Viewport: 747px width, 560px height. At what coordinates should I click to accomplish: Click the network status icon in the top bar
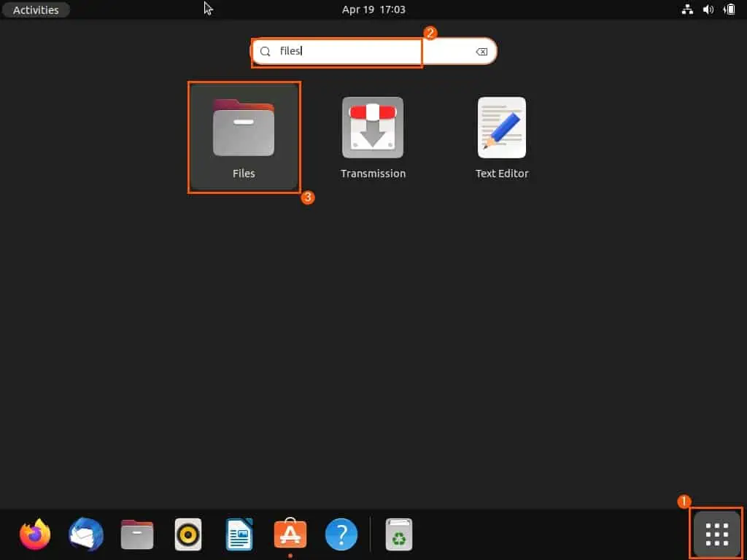pos(686,10)
